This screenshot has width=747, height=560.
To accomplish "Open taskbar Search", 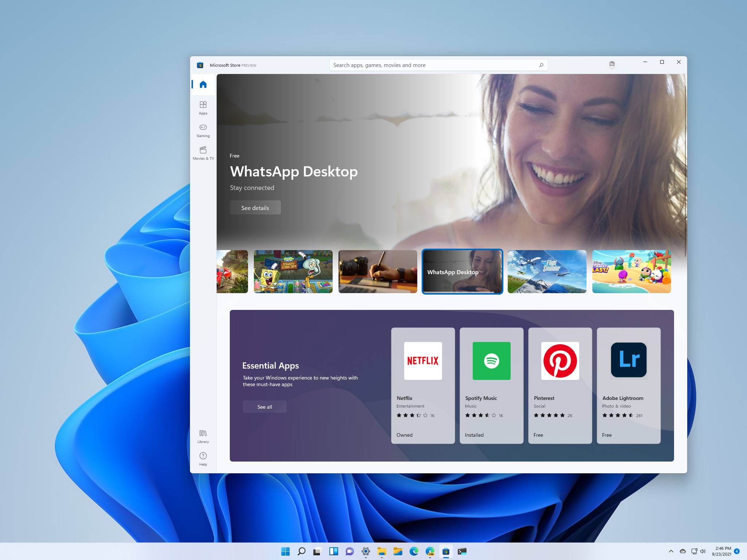I will (302, 551).
